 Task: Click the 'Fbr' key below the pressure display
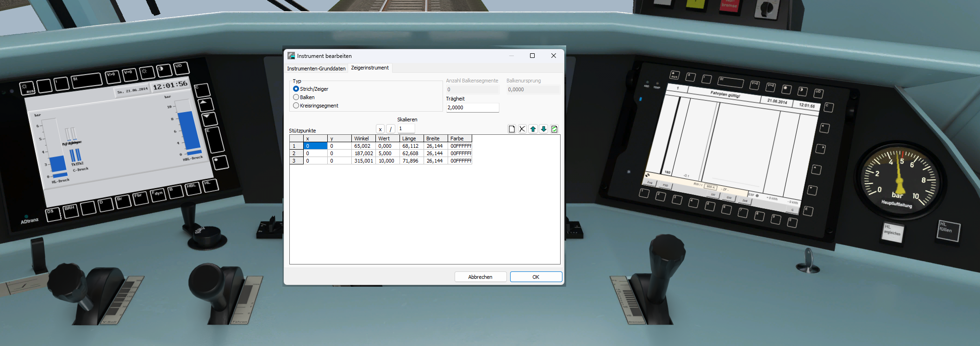coord(140,198)
